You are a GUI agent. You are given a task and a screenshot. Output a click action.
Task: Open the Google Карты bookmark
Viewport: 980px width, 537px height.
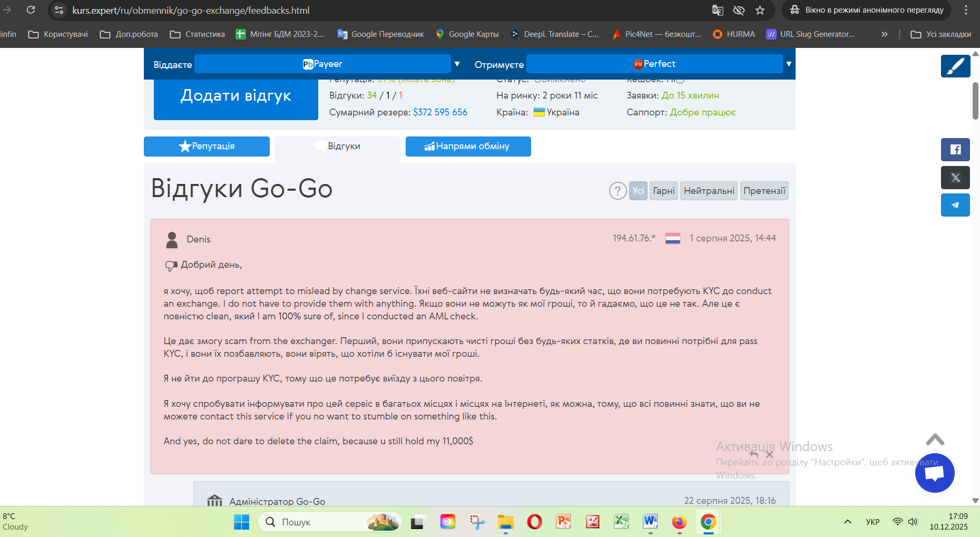(x=467, y=34)
